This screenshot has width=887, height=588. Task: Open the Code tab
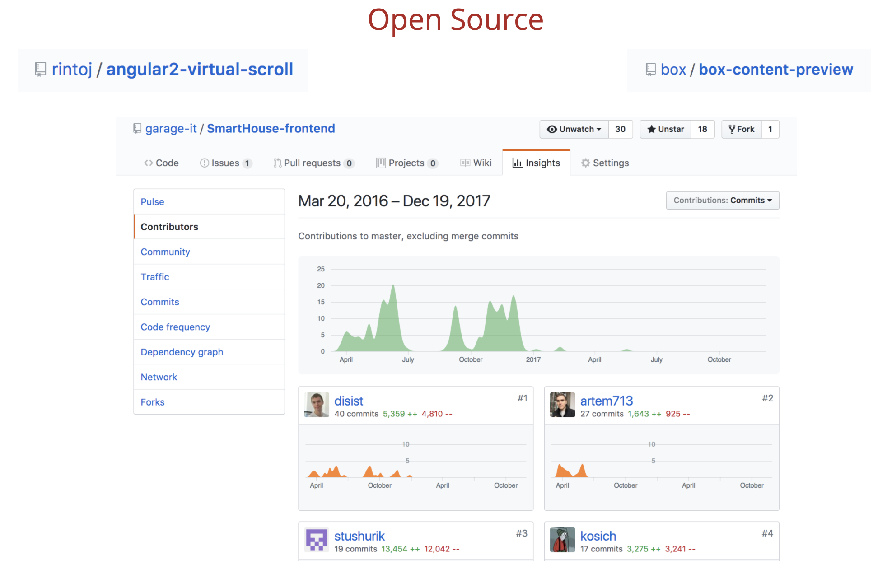tap(161, 163)
